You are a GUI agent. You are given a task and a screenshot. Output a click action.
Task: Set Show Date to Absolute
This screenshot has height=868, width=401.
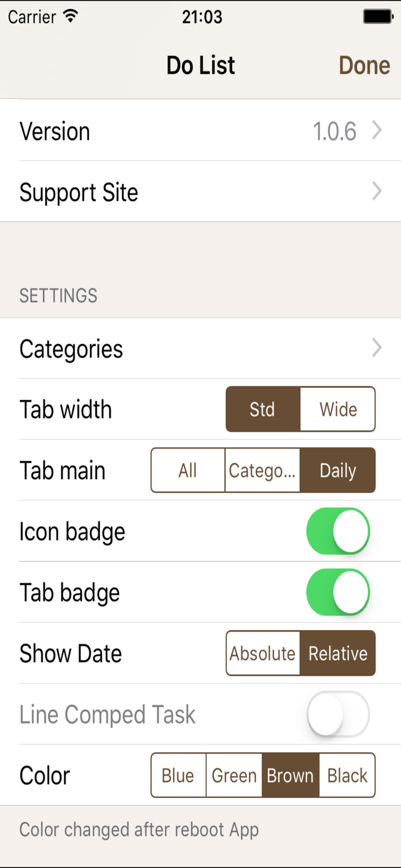[263, 653]
